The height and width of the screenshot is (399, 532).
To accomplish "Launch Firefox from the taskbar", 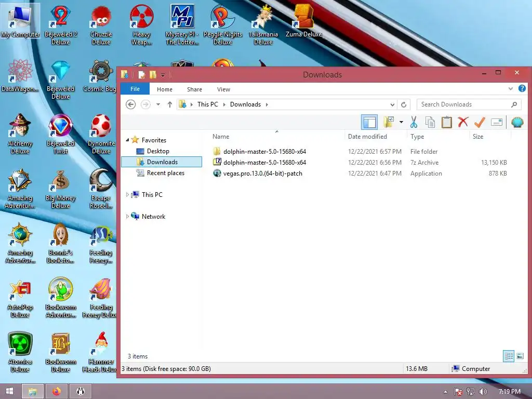I will point(56,391).
